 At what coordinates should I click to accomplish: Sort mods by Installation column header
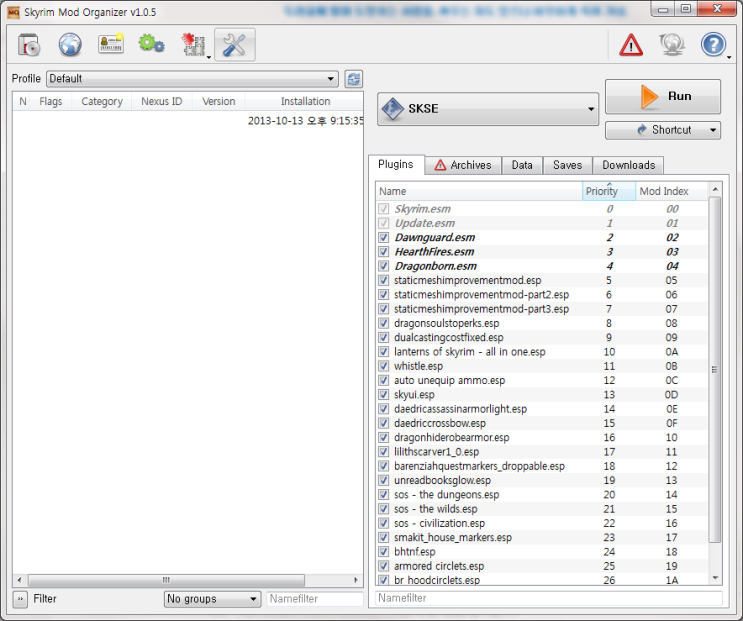(x=305, y=101)
